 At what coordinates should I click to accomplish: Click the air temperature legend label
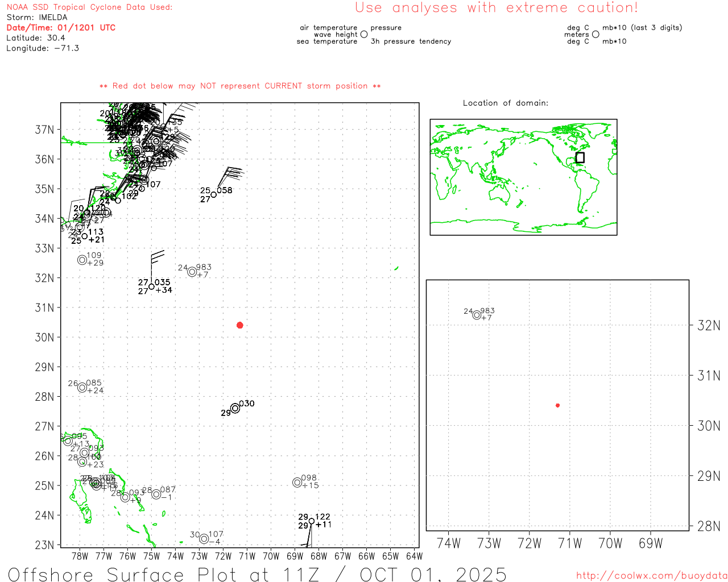click(329, 28)
